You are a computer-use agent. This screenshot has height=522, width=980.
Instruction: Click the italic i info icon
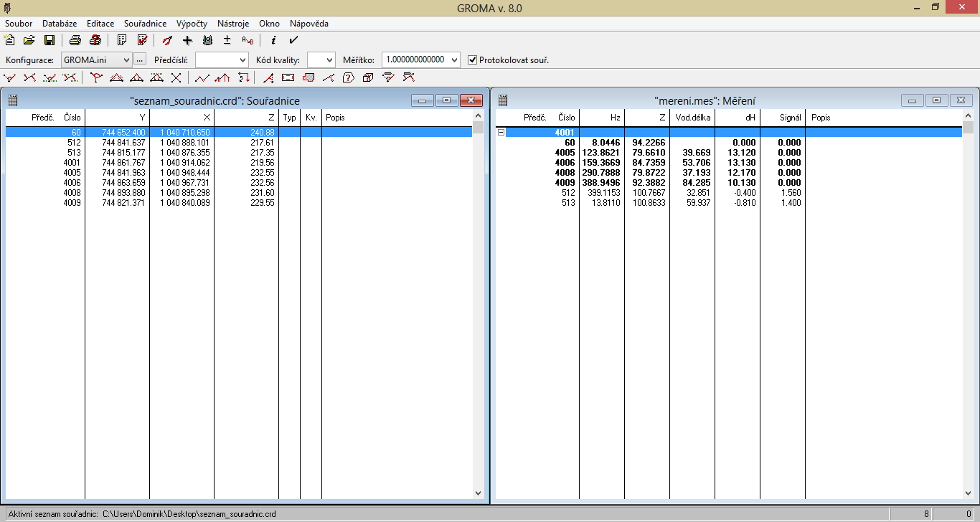(273, 40)
